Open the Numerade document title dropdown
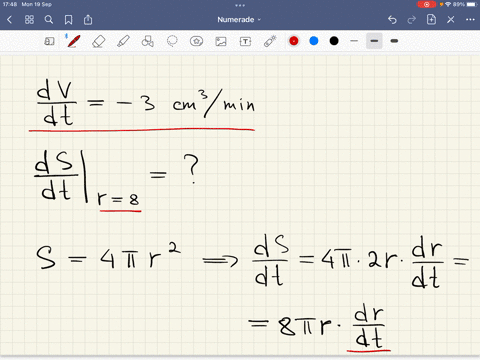 [x=239, y=20]
